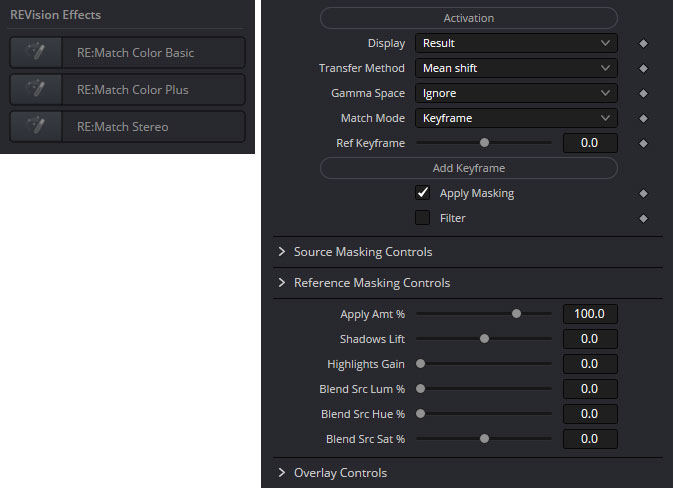Open Gamma Space dropdown showing Ignore
This screenshot has height=488, width=673.
pyautogui.click(x=516, y=93)
